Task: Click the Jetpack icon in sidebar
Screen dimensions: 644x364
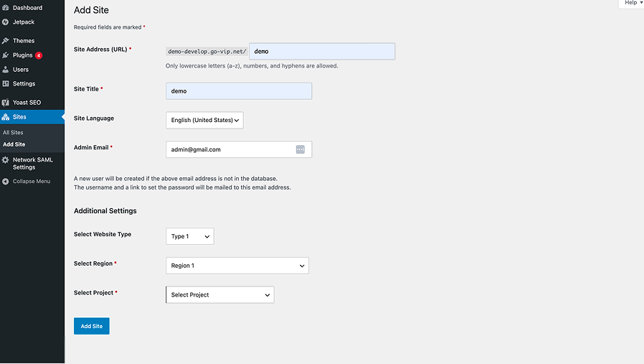Action: [x=5, y=22]
